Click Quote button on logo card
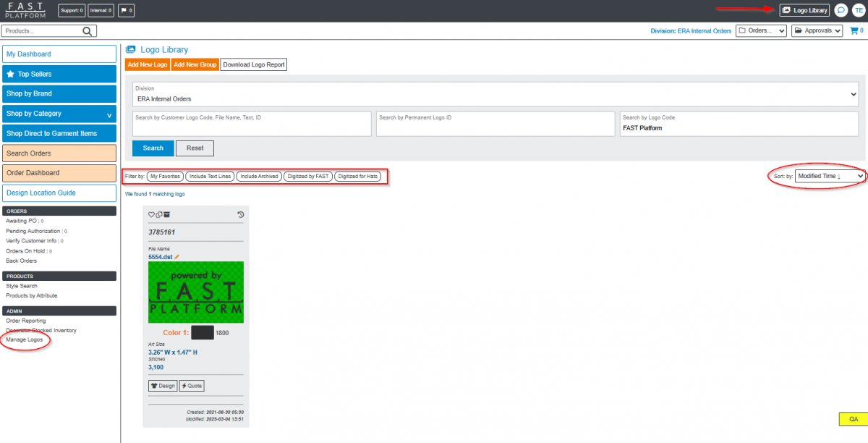Screen dimensions: 868x443 tap(192, 386)
